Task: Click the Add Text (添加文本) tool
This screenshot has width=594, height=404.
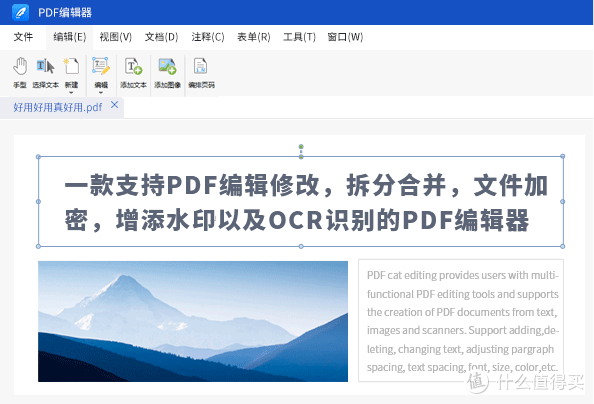Action: click(x=133, y=73)
